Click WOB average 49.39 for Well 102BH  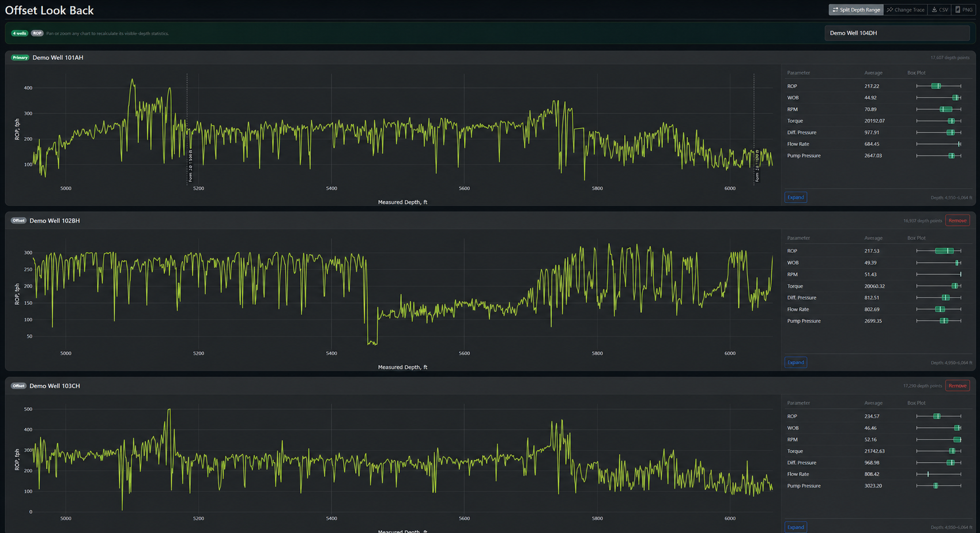870,262
